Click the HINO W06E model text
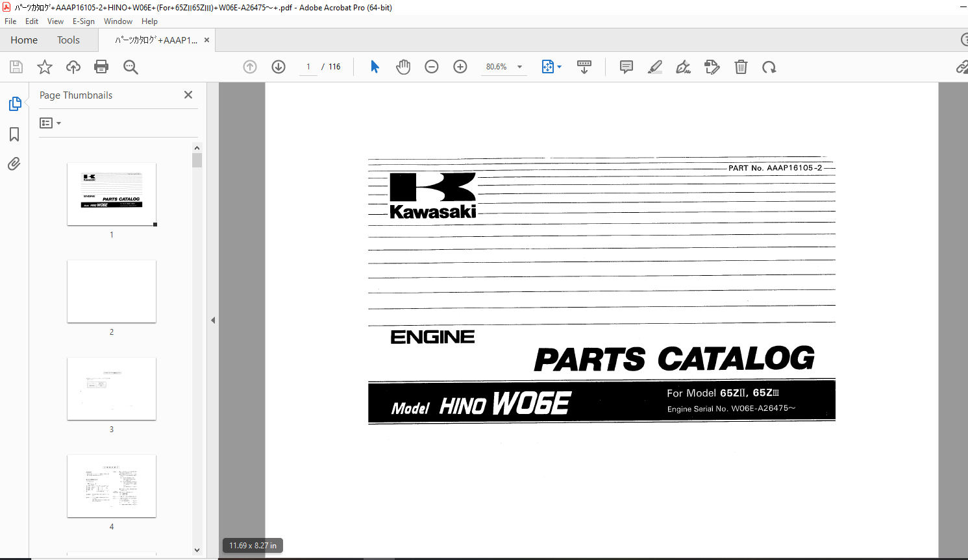Image resolution: width=968 pixels, height=560 pixels. click(x=505, y=404)
